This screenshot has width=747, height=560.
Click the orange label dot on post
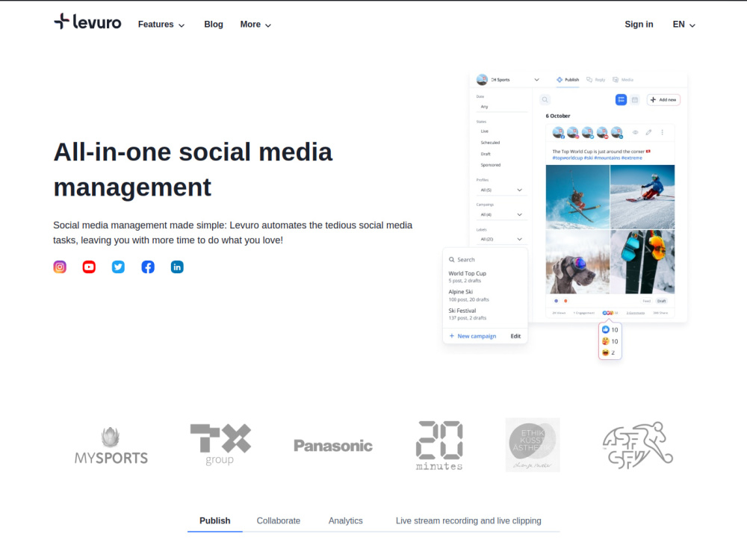coord(565,301)
